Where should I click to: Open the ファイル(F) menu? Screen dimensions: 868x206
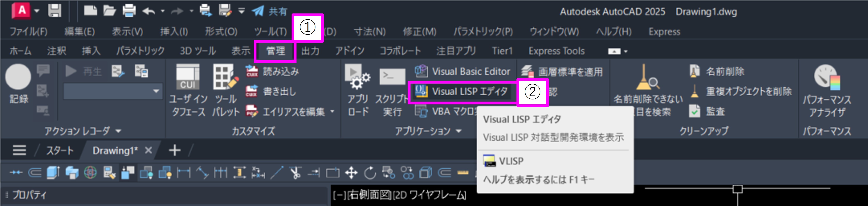coord(29,31)
